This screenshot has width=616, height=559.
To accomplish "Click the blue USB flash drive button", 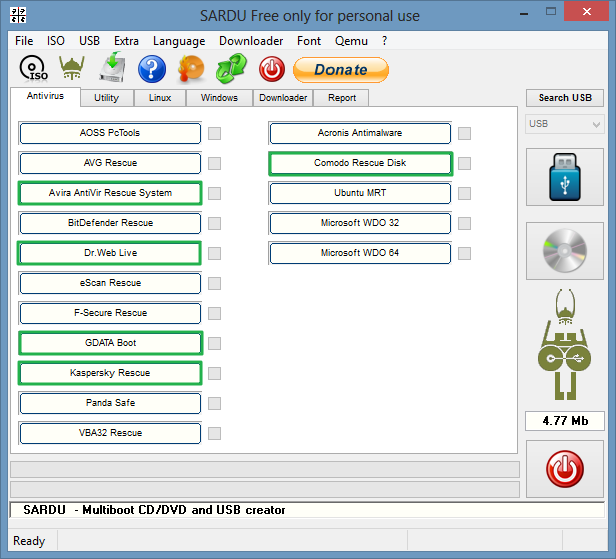I will [x=565, y=177].
